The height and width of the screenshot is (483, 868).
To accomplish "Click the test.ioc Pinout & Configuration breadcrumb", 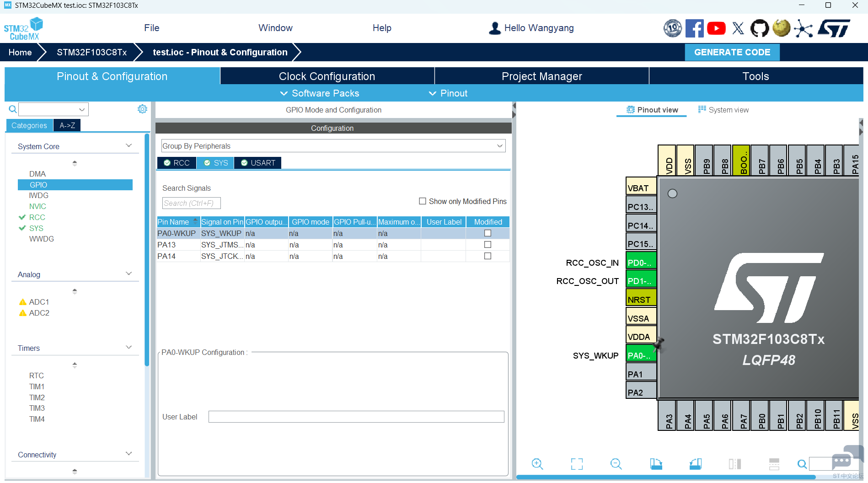I will pyautogui.click(x=220, y=52).
